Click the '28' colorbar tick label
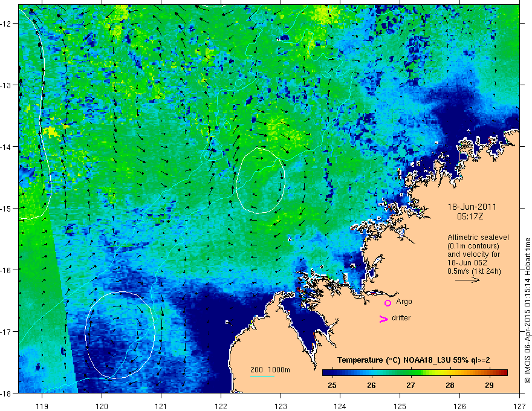532x411 pixels. pos(450,385)
